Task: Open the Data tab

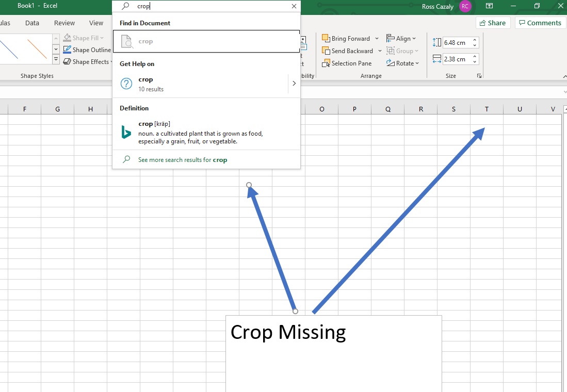Action: (32, 23)
